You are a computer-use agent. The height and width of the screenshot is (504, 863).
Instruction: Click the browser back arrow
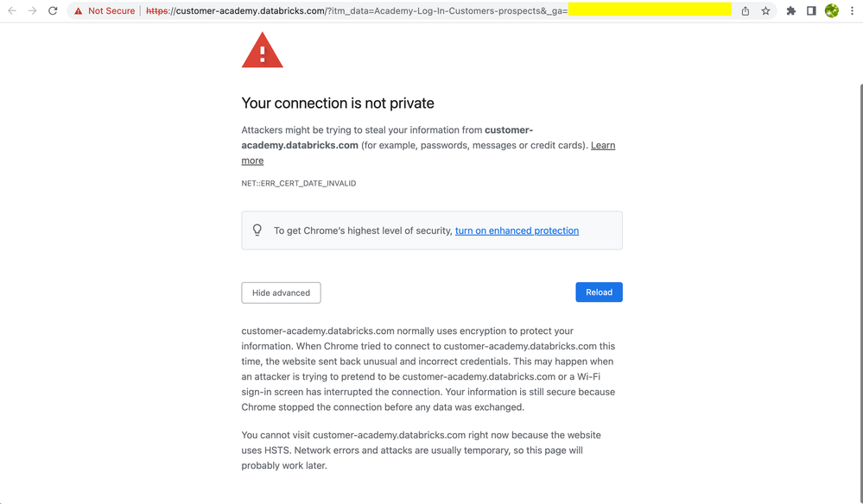tap(12, 11)
